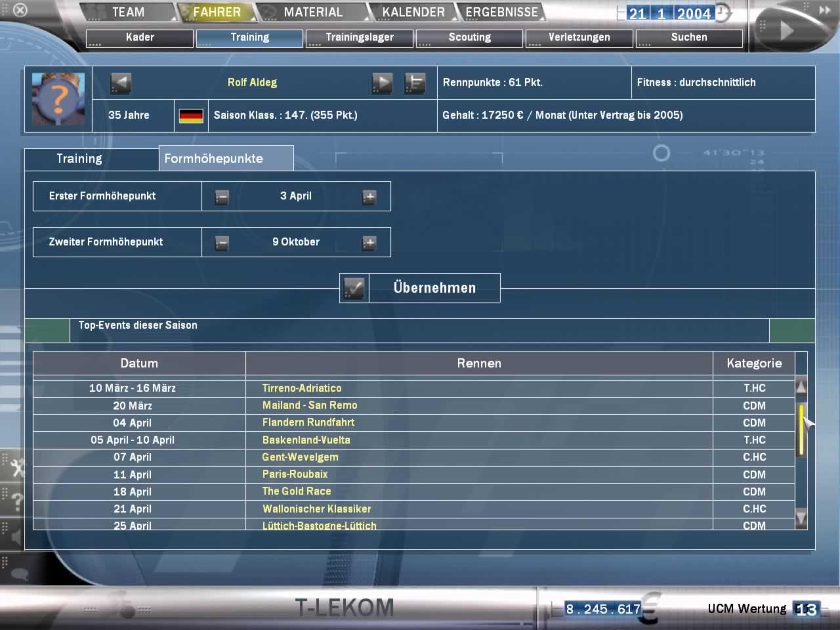Open the Suchen submenu
840x630 pixels.
click(689, 38)
